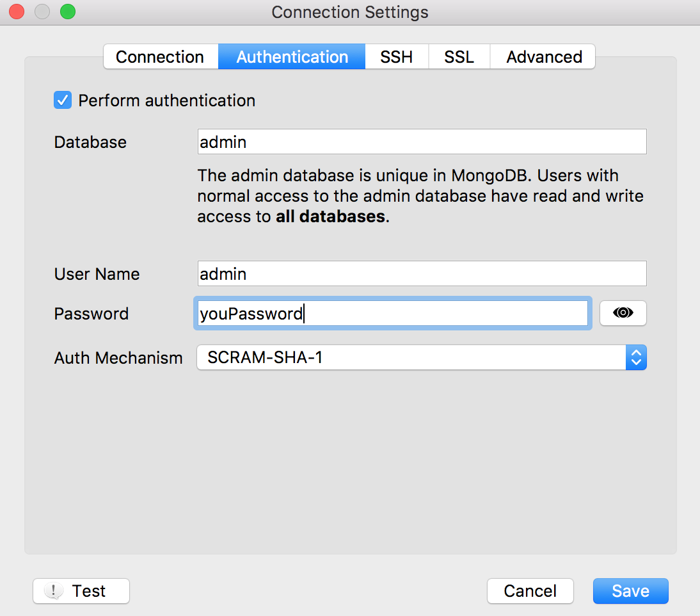Toggle password visibility with the eye icon
700x616 pixels.
tap(623, 313)
